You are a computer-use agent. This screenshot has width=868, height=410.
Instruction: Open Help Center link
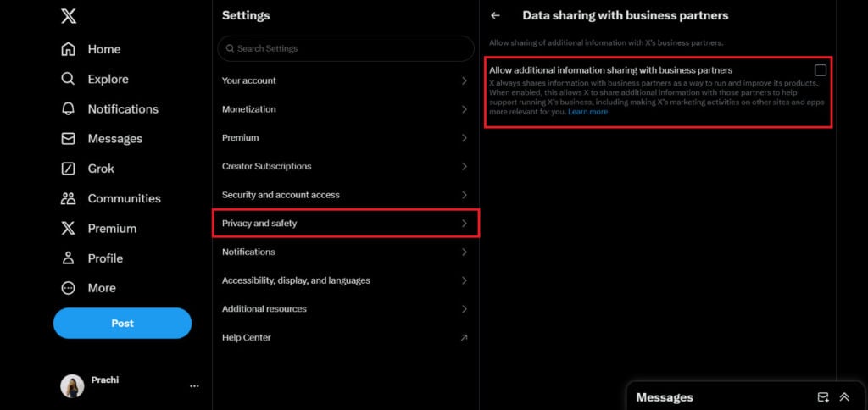pos(346,337)
